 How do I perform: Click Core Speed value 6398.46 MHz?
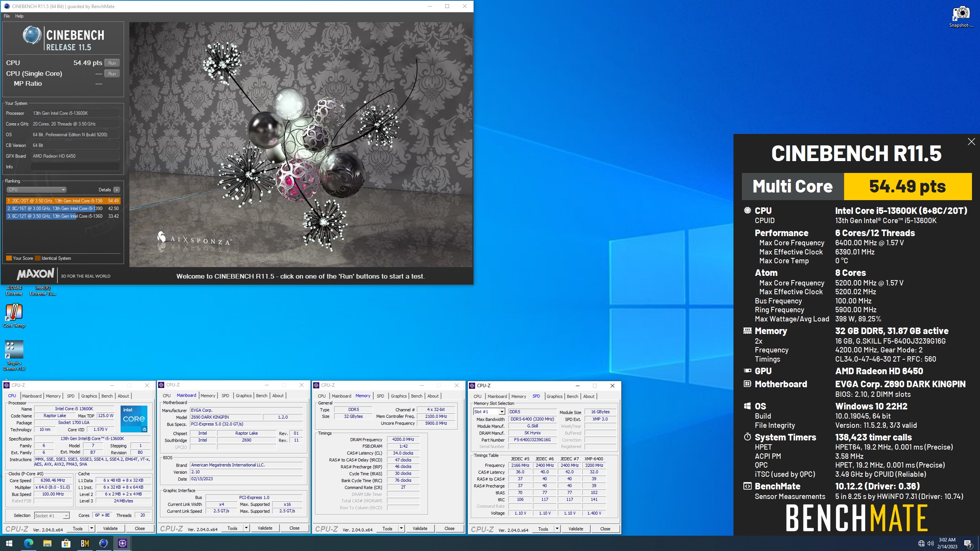point(53,480)
